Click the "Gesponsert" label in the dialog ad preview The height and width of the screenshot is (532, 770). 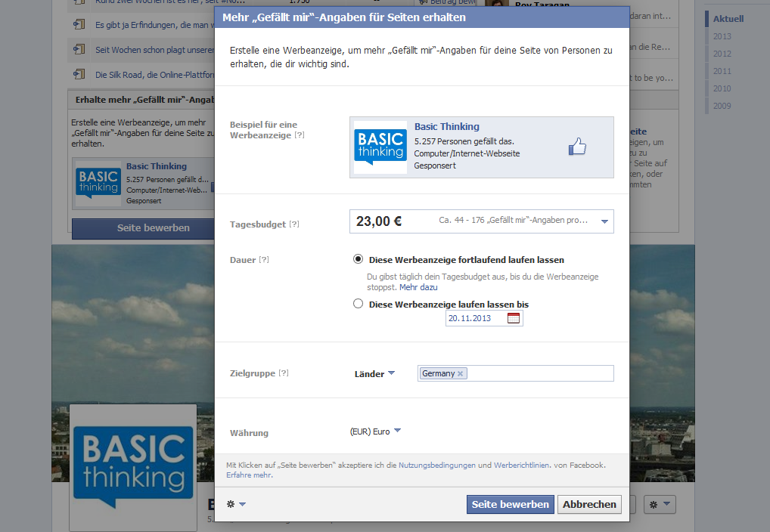coord(435,166)
